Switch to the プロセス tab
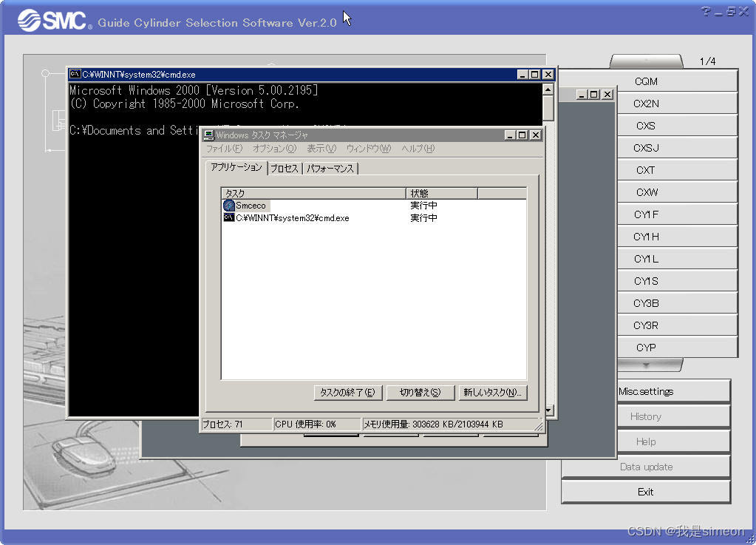The width and height of the screenshot is (756, 545). click(284, 169)
